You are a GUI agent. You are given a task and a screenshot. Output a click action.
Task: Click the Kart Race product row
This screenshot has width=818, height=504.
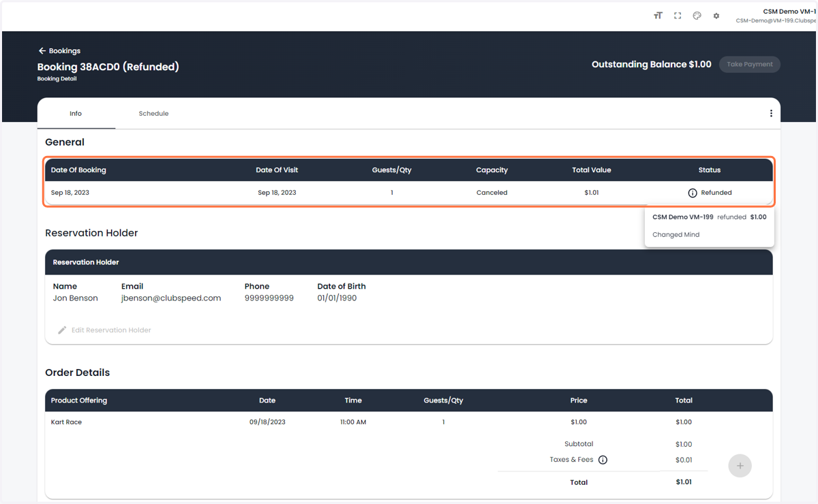pos(409,422)
